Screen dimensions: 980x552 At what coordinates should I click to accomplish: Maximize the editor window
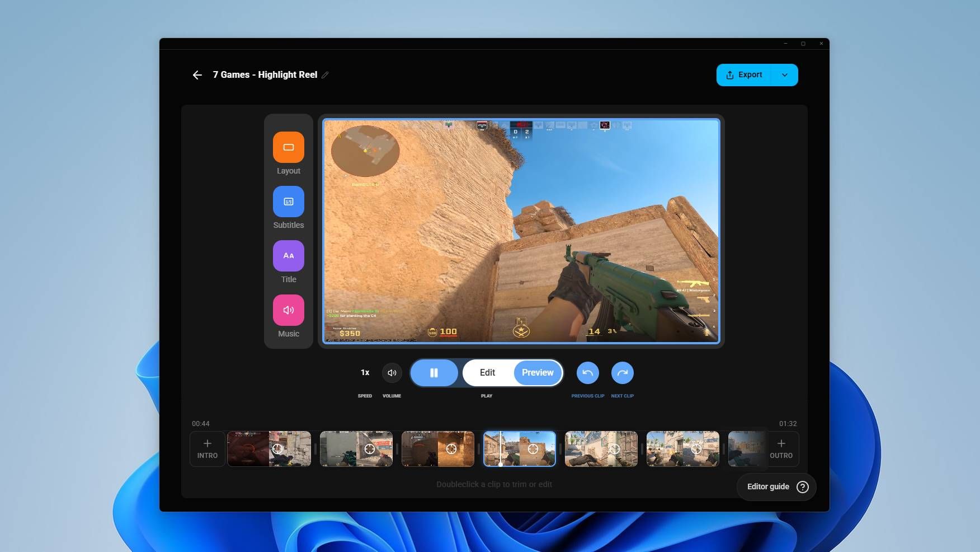coord(803,44)
